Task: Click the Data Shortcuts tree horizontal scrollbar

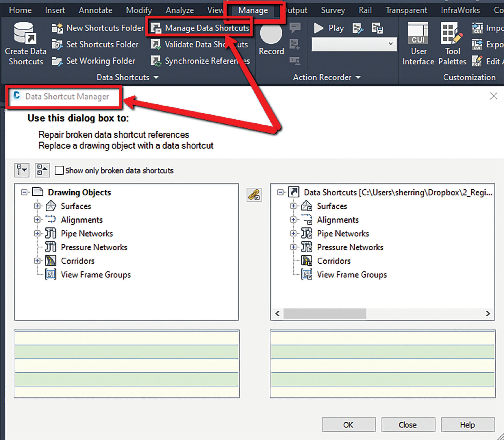Action: click(325, 313)
